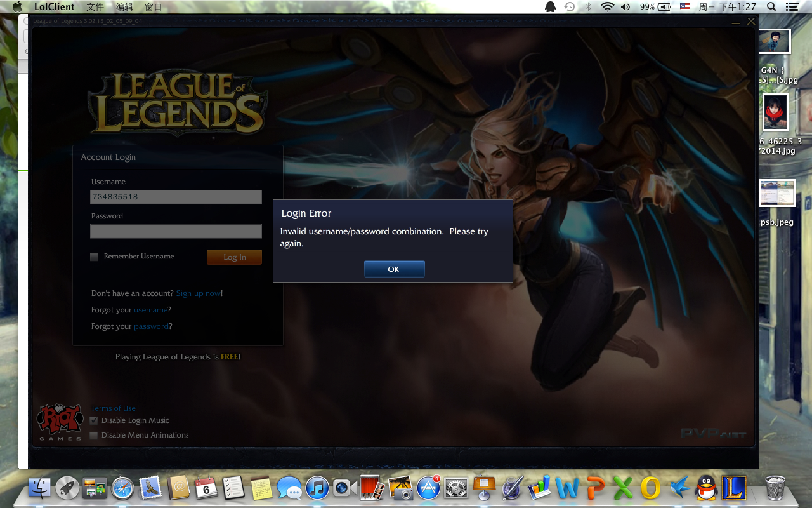This screenshot has width=812, height=508.
Task: Open Spotlight search magnifier
Action: coord(771,6)
